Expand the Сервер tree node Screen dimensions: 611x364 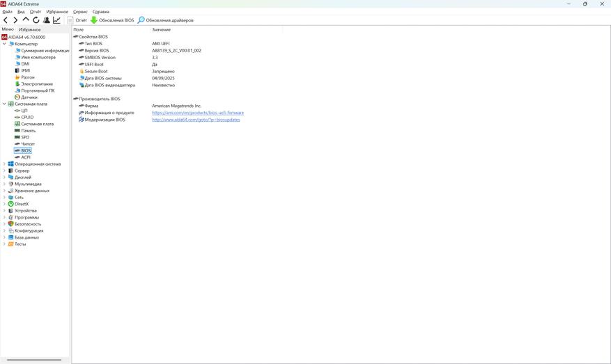[4, 171]
